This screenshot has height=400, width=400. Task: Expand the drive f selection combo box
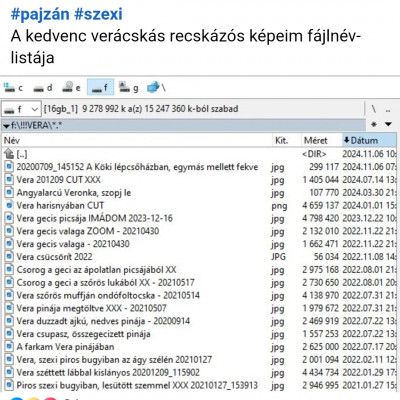click(x=21, y=109)
